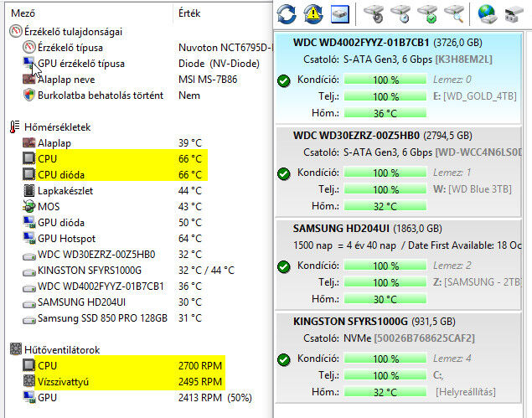This screenshot has width=532, height=418.
Task: Select the WDC WD4002FYYZ-01B7CB1 temperature row
Action: pyautogui.click(x=112, y=286)
